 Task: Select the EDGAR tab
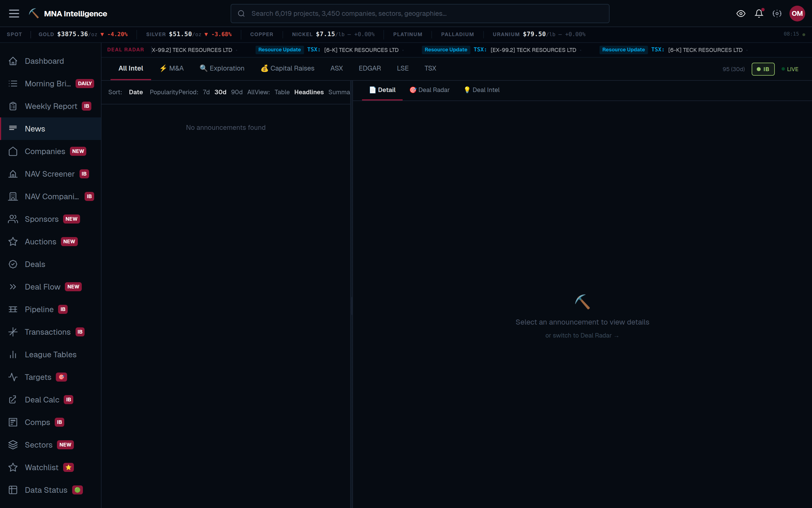pyautogui.click(x=370, y=68)
